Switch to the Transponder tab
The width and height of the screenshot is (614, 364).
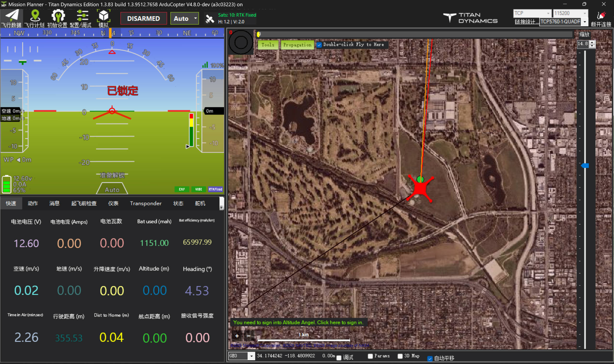[x=146, y=203]
